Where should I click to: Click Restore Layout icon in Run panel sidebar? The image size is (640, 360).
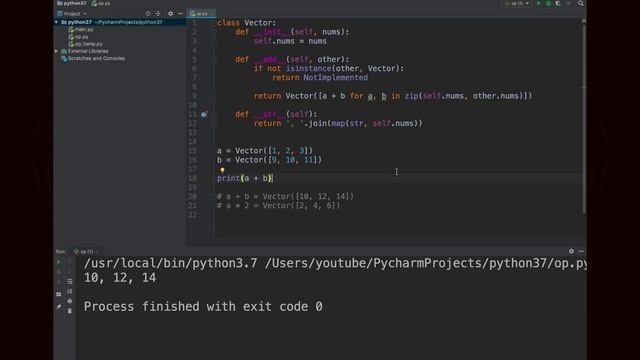59,294
